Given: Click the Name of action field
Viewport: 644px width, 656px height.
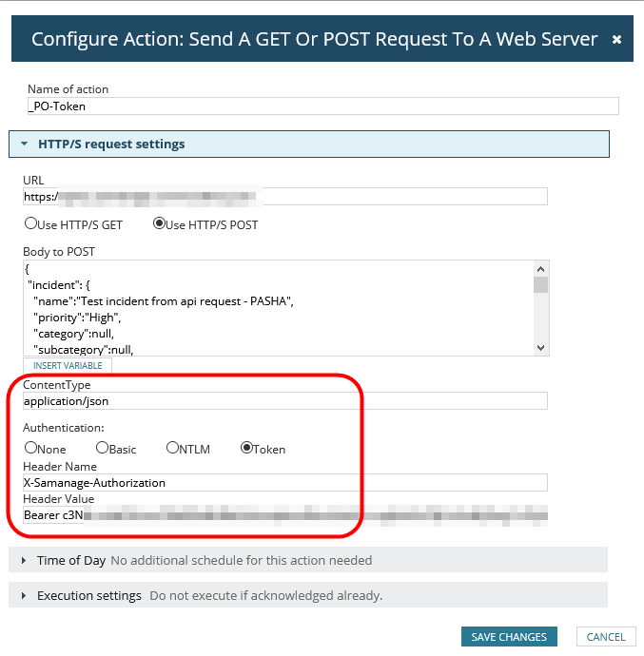Looking at the screenshot, I should 323,106.
